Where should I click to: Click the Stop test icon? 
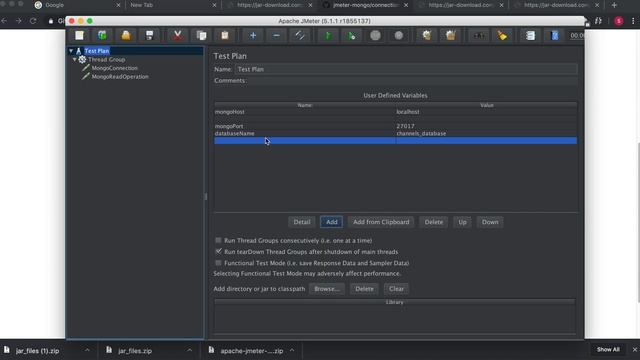[x=375, y=36]
